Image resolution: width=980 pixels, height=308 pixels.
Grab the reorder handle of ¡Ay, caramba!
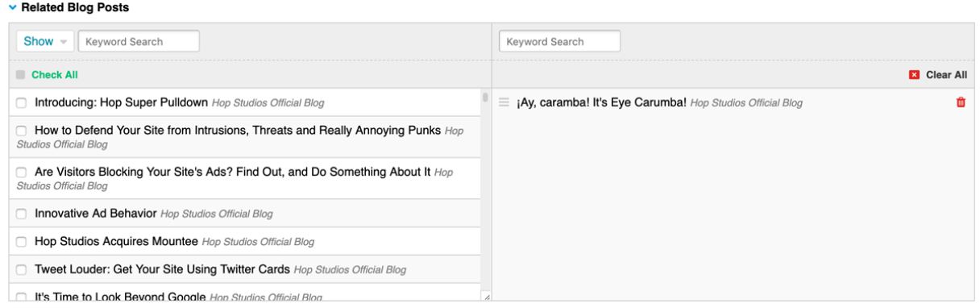504,102
